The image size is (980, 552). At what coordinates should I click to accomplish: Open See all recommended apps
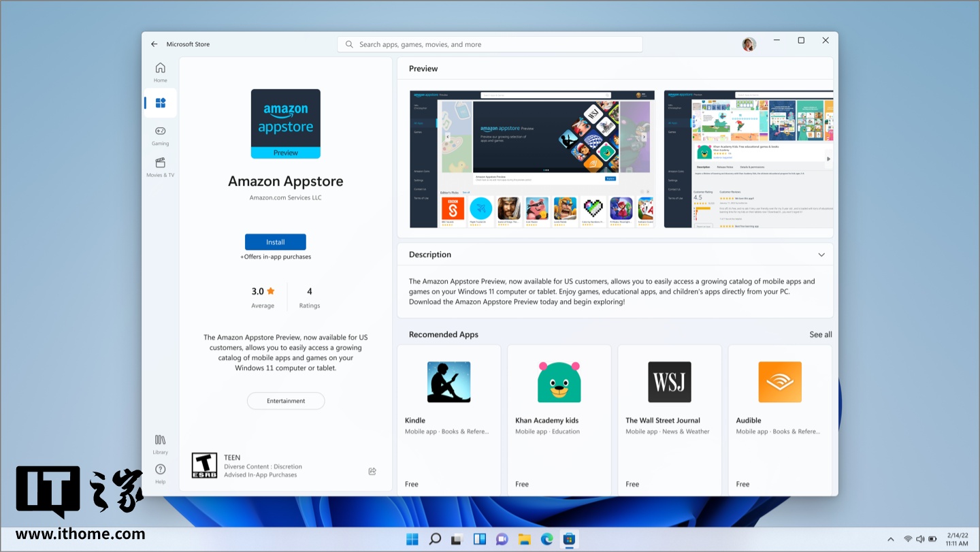(x=820, y=334)
